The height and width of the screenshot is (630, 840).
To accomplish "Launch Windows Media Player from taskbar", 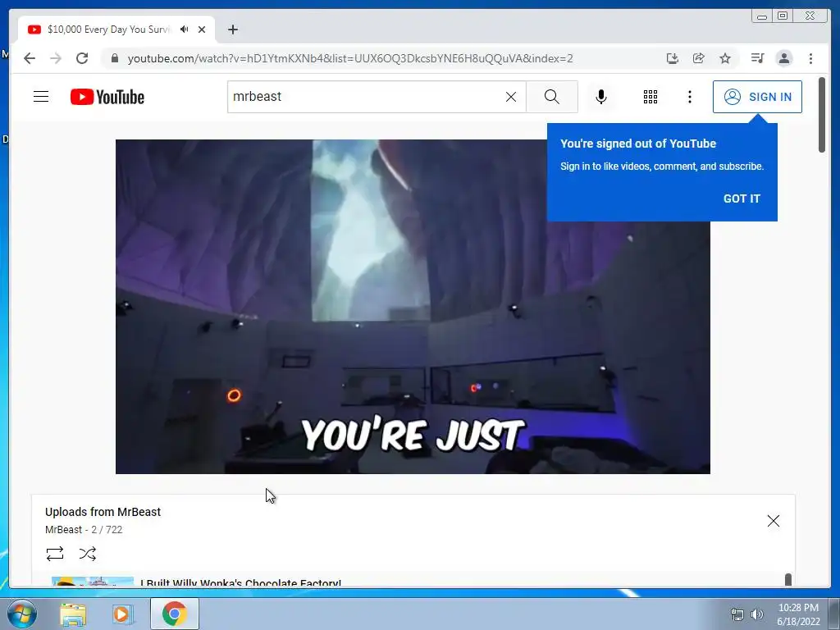I will tap(121, 614).
